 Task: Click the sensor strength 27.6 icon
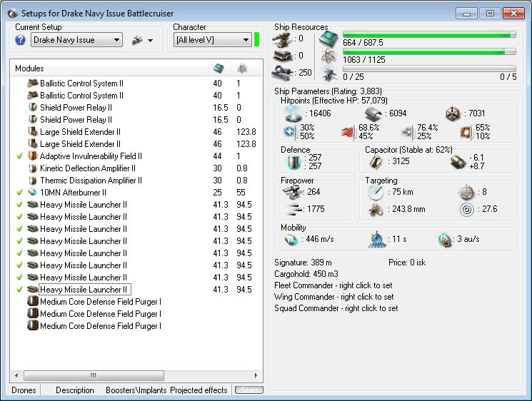pyautogui.click(x=467, y=210)
